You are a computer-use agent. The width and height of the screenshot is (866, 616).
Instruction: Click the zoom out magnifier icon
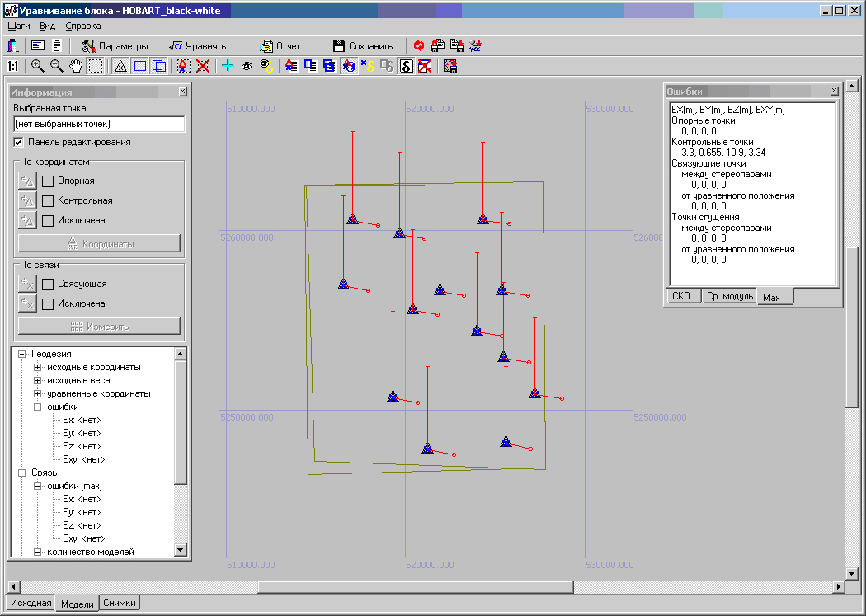[x=57, y=66]
